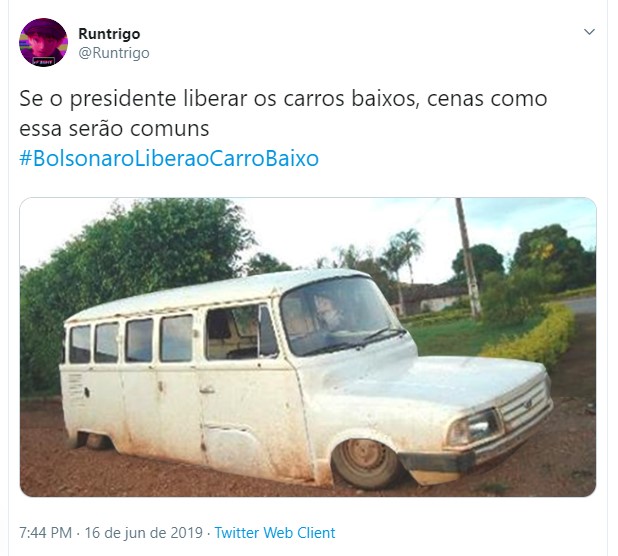Expand the tweet options chevron
This screenshot has height=556, width=618.
tap(589, 32)
